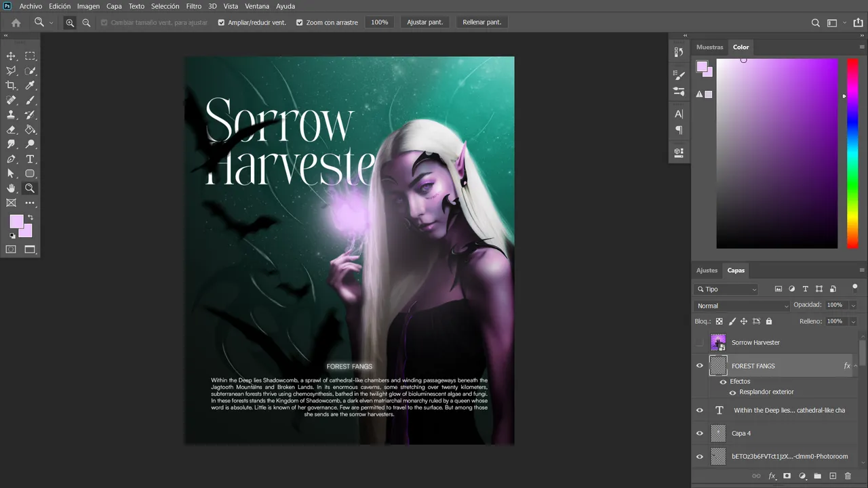
Task: Open the Opacidad dropdown arrow
Action: pos(853,306)
